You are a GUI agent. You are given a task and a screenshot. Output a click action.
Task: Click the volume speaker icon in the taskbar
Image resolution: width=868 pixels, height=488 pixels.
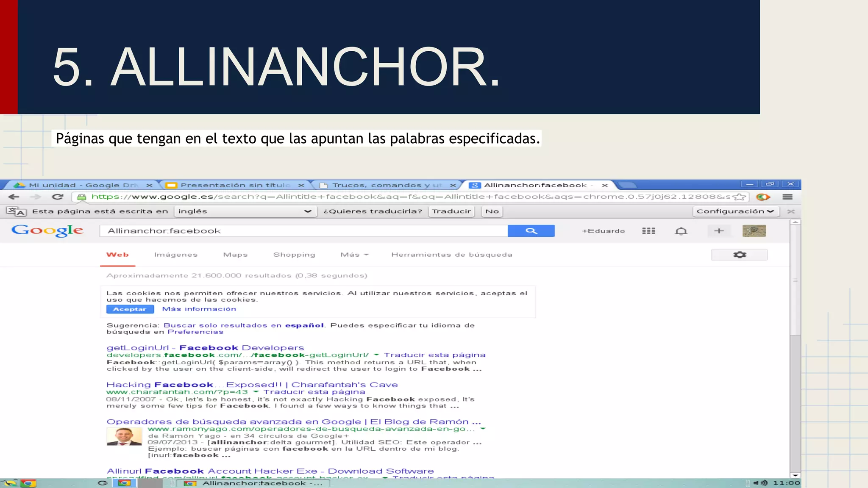[x=761, y=483]
